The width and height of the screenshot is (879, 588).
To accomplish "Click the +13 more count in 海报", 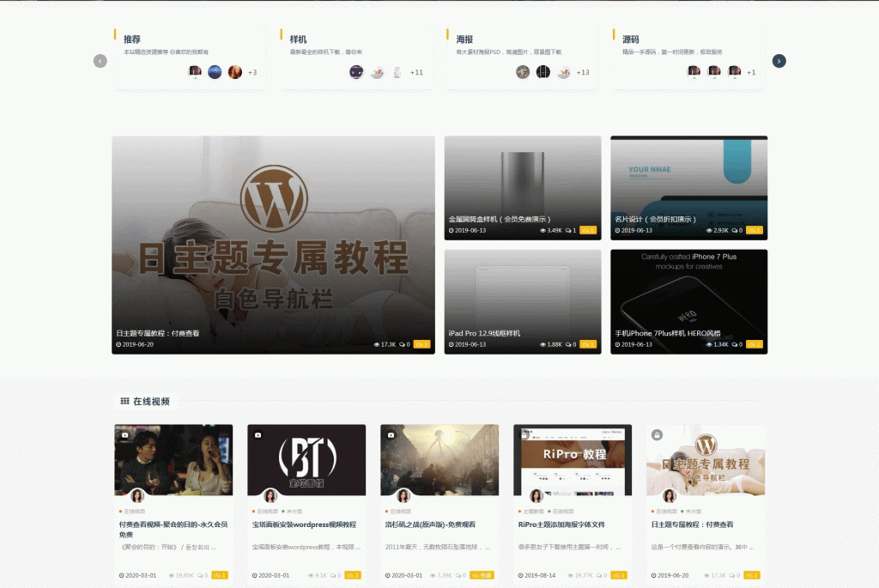I will click(583, 72).
